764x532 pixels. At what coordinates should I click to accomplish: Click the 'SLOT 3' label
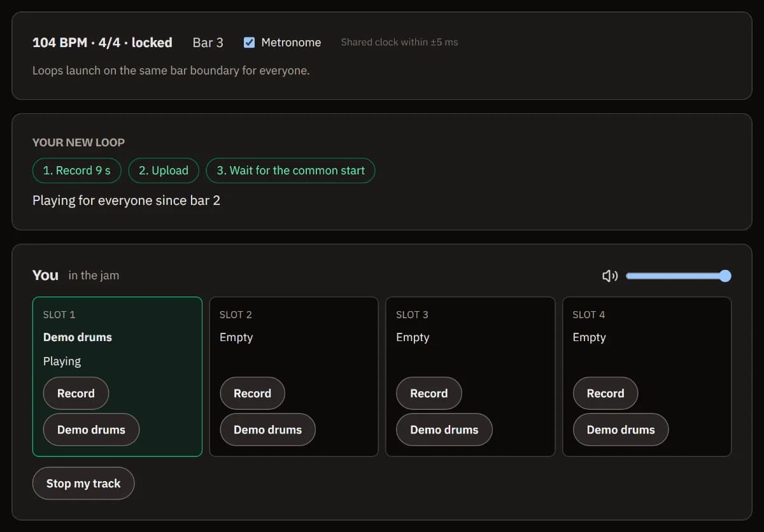(x=412, y=314)
